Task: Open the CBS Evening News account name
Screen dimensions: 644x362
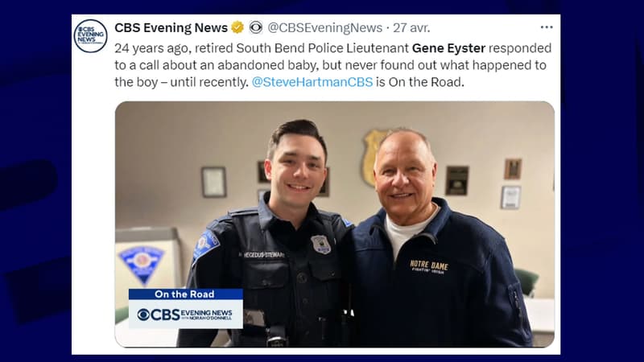Action: tap(171, 27)
